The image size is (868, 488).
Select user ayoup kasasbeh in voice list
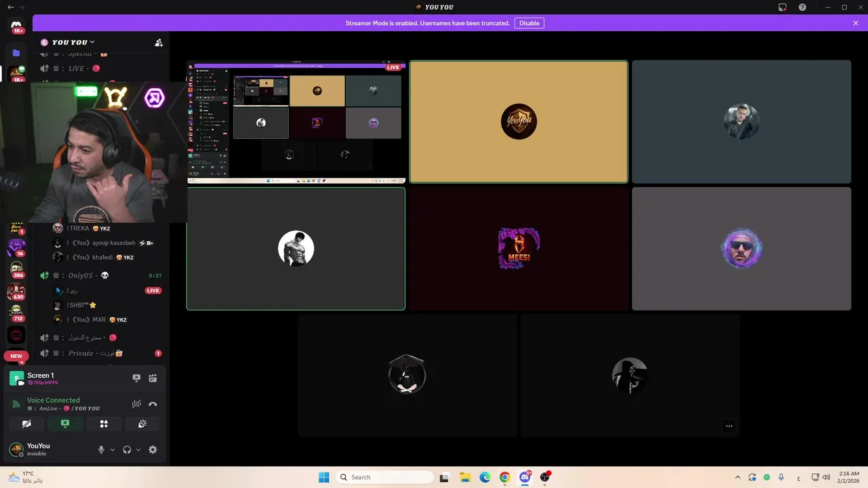tap(102, 243)
